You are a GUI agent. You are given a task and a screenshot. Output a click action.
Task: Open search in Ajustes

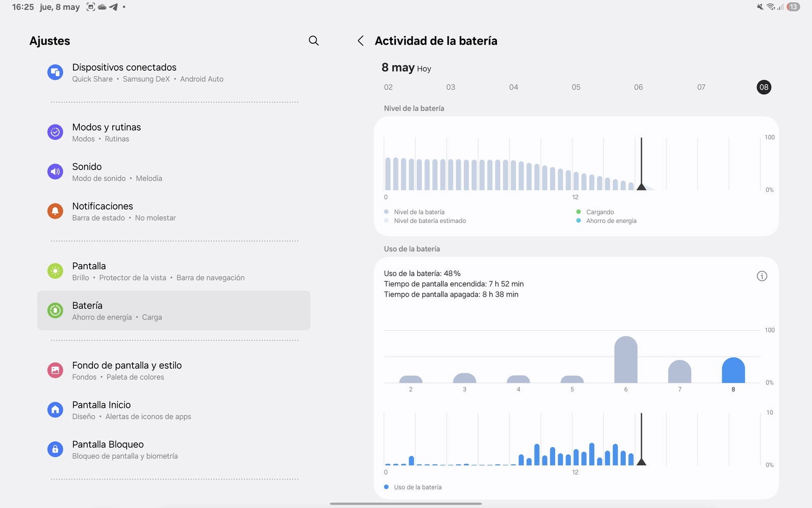tap(314, 41)
